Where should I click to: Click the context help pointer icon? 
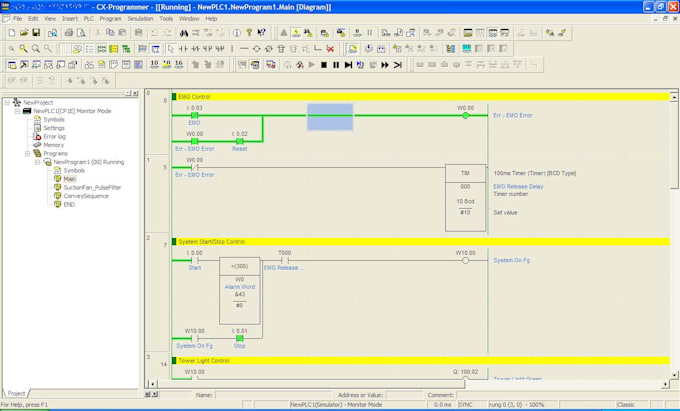(x=261, y=33)
